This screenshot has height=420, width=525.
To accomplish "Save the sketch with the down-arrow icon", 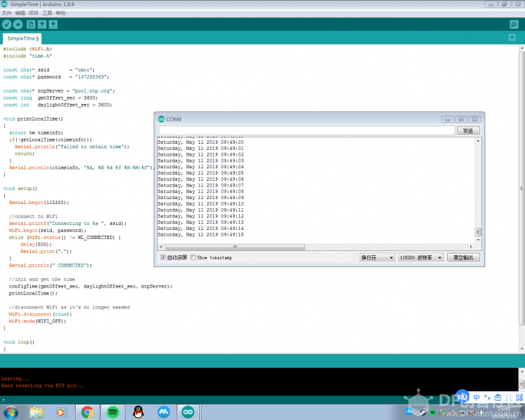I will [x=53, y=25].
